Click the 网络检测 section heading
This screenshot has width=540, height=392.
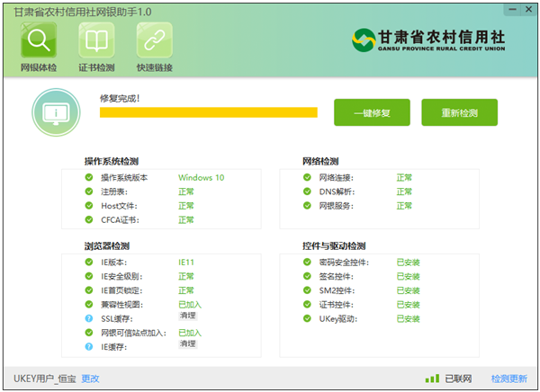click(x=320, y=161)
